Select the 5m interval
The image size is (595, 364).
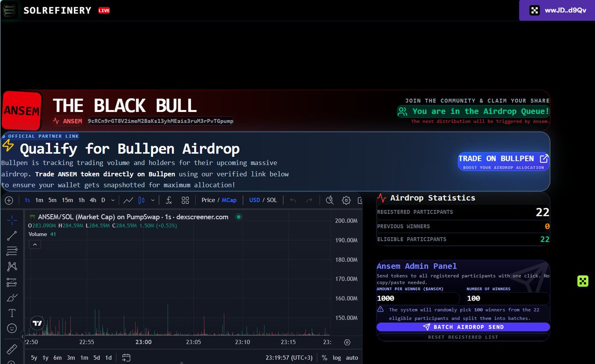coord(52,200)
